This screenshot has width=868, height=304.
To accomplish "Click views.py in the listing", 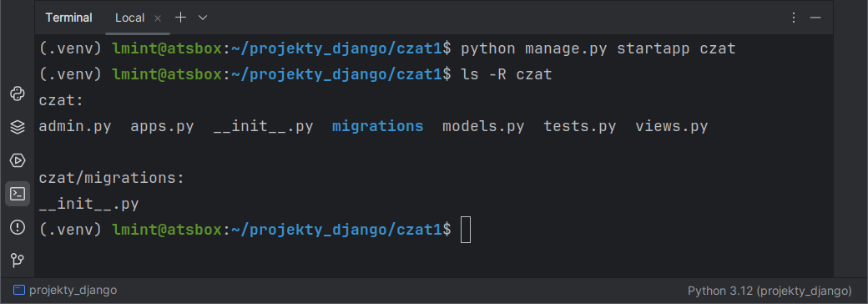I will (x=672, y=127).
